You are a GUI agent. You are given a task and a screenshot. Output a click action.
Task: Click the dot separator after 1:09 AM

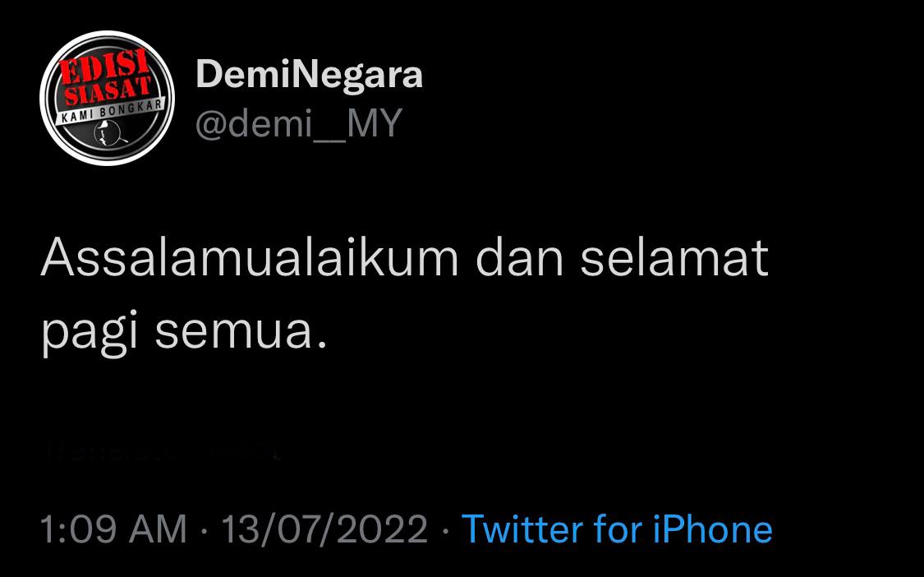tap(204, 530)
